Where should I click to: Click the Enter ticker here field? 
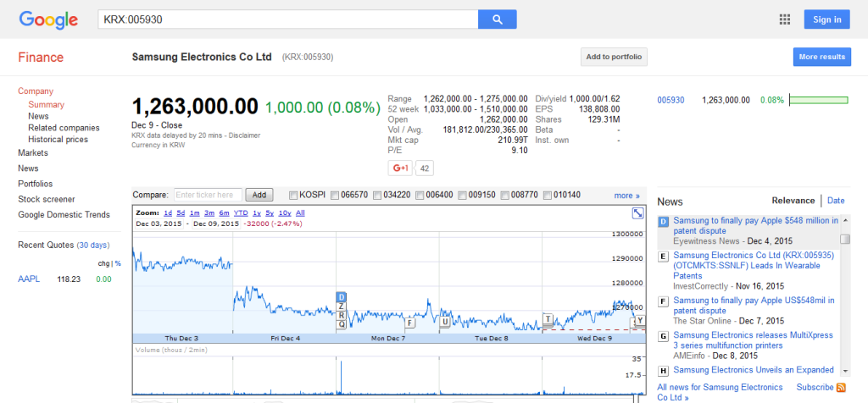click(x=209, y=195)
